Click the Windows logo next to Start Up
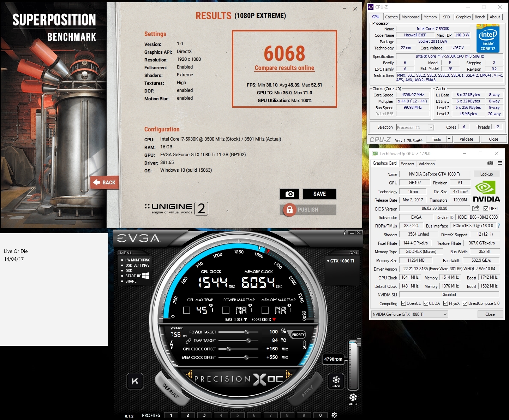Image resolution: width=509 pixels, height=420 pixels. 145,276
